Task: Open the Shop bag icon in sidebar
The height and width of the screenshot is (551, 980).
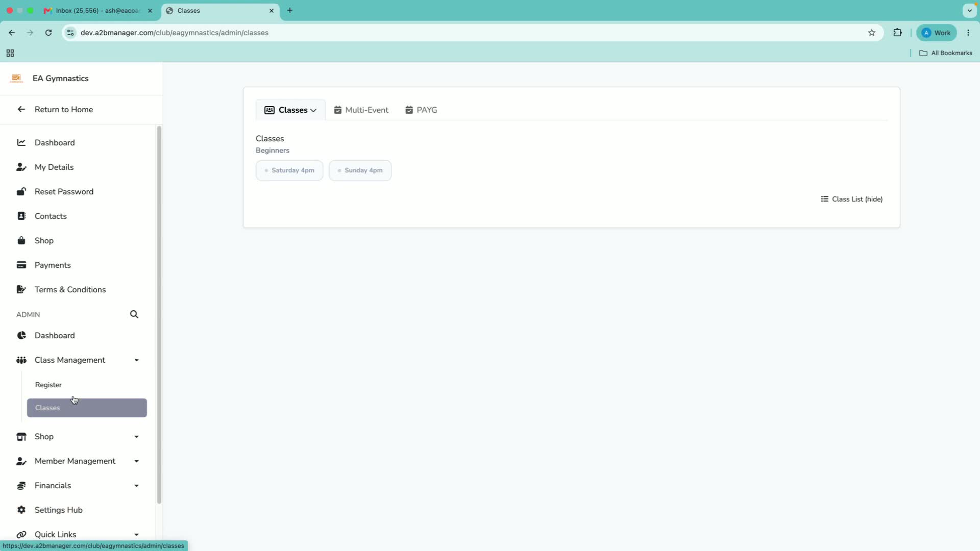Action: (21, 240)
